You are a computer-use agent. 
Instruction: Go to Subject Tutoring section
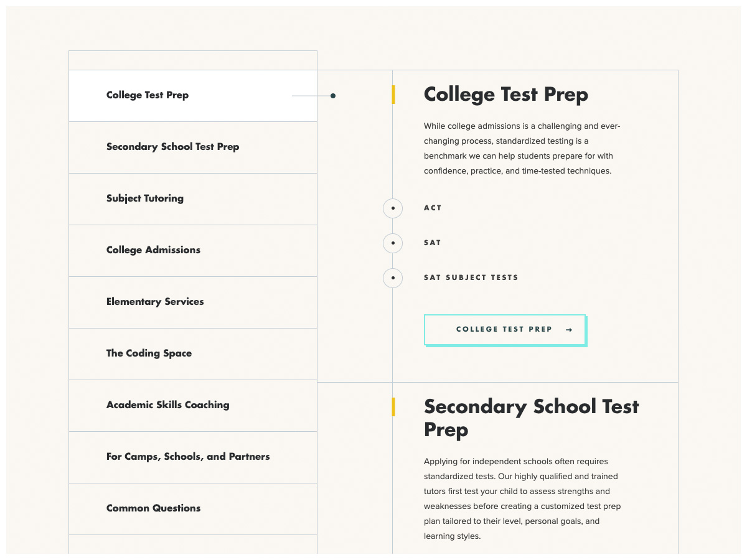coord(145,198)
